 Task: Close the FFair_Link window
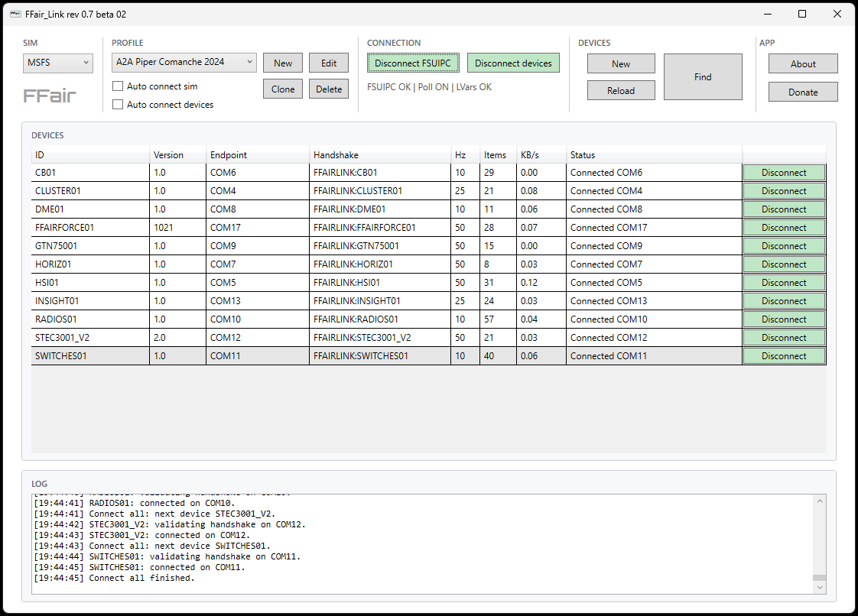pos(837,15)
